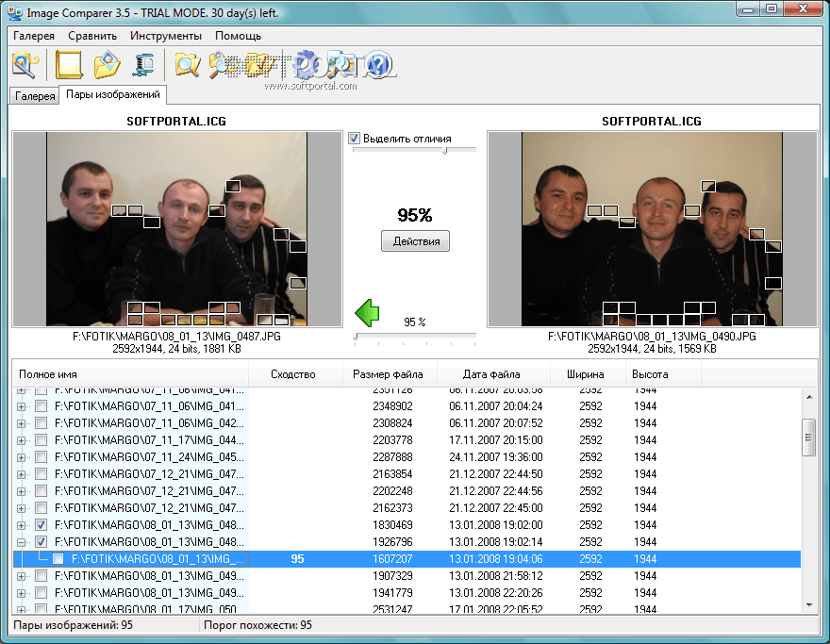Toggle the Выделить отличия checkbox

point(354,139)
